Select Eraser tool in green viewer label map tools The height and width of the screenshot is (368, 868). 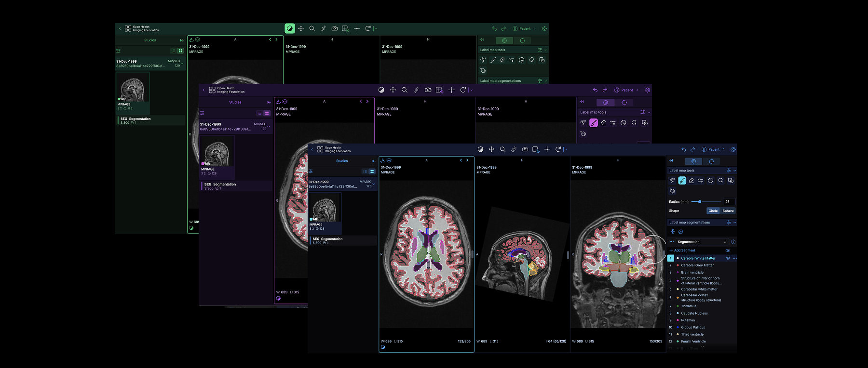(x=502, y=60)
